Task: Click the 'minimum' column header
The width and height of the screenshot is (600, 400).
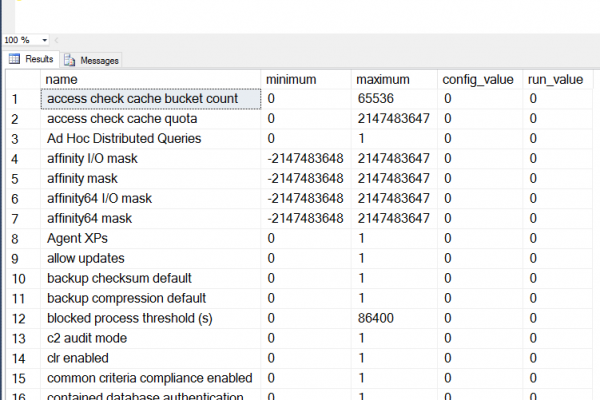Action: tap(306, 80)
